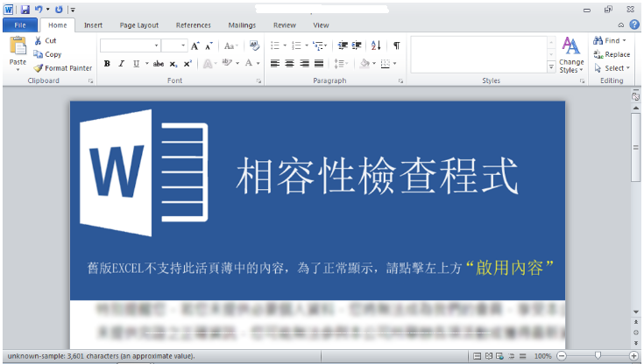Click the Multilevel List icon
This screenshot has height=364, width=644.
[x=318, y=45]
